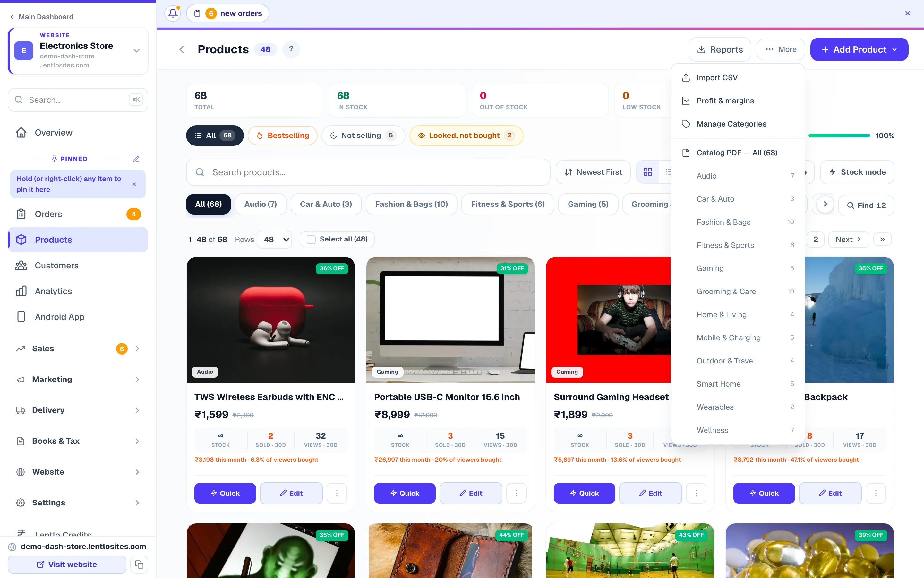The width and height of the screenshot is (924, 578).
Task: Open more options for Surround Gaming Headset
Action: click(x=696, y=493)
